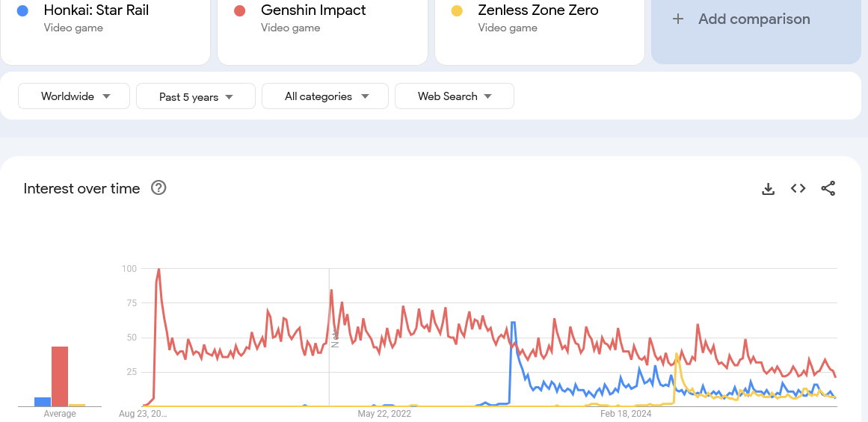Change the Web Search type dropdown
868x422 pixels.
(454, 96)
